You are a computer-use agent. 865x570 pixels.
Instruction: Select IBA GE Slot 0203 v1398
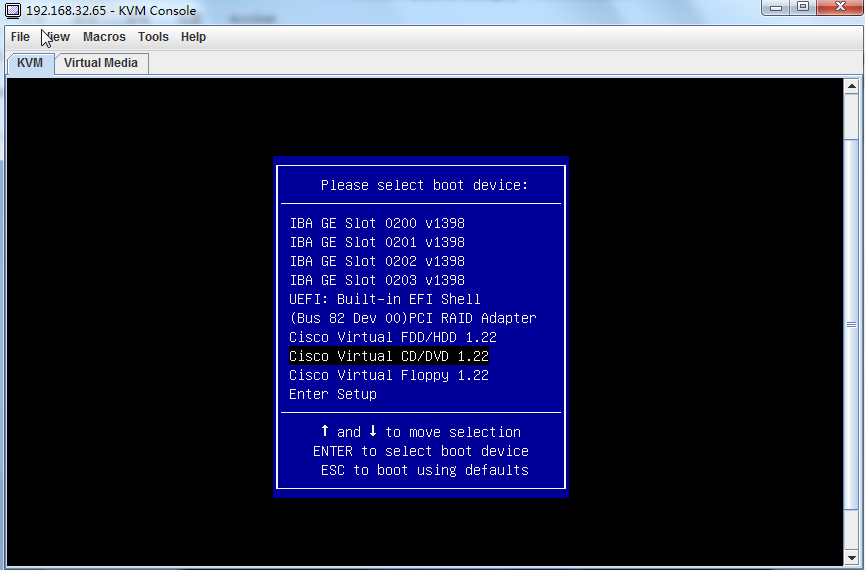pyautogui.click(x=377, y=280)
